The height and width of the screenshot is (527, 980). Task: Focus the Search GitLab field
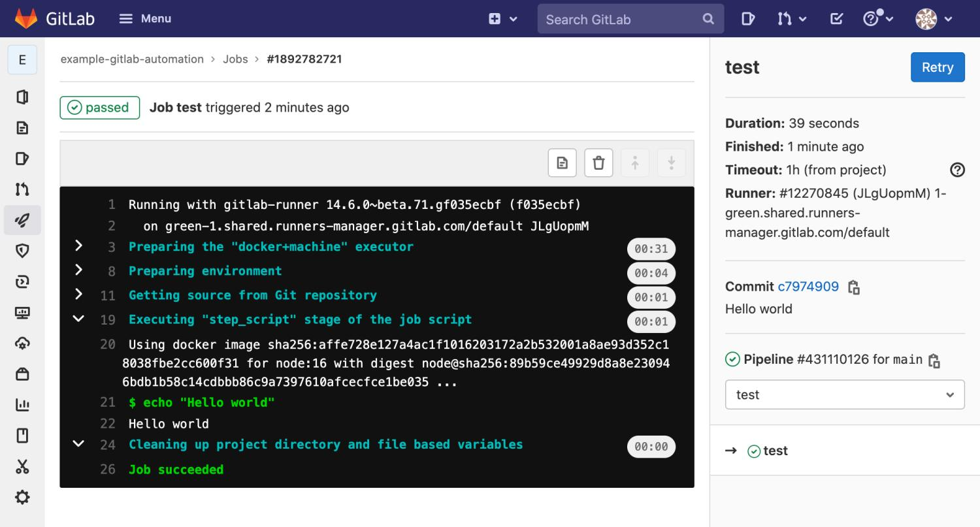point(630,19)
